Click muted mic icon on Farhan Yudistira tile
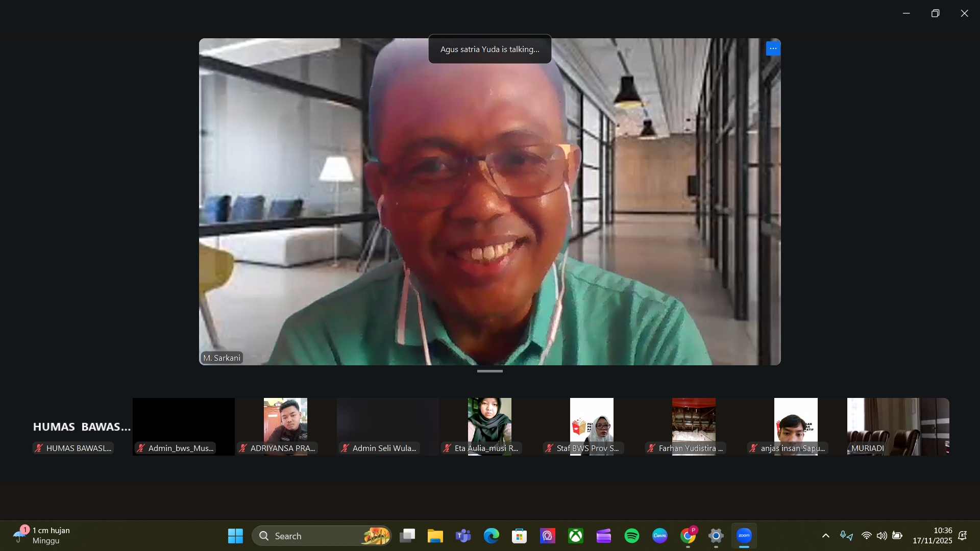This screenshot has width=980, height=551. coord(651,448)
